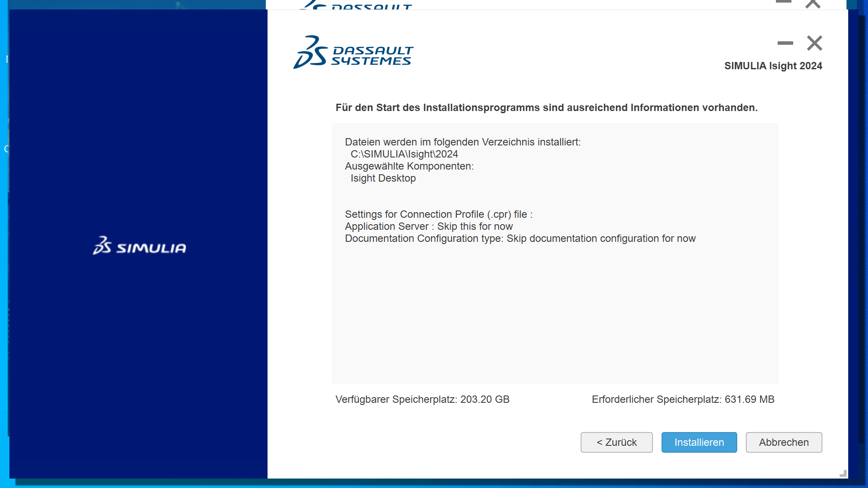Click the Documentation Configuration type line
The height and width of the screenshot is (488, 868).
520,238
